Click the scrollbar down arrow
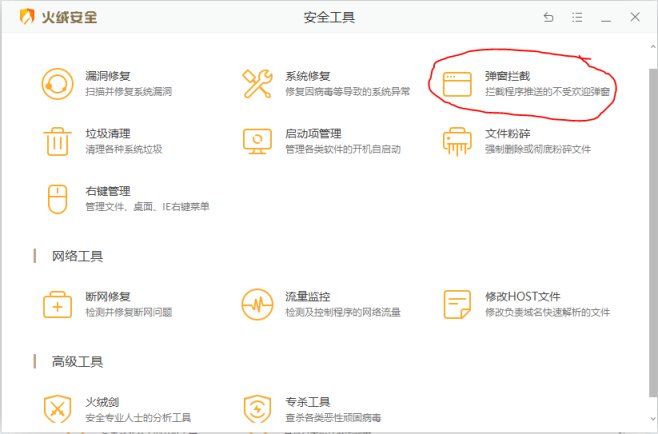The image size is (658, 434). (x=653, y=418)
